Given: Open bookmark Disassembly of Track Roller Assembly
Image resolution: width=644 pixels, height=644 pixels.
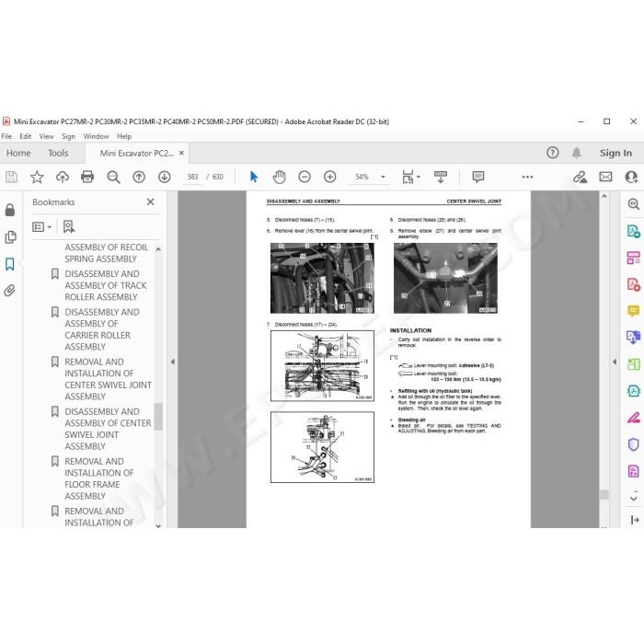Looking at the screenshot, I should click(106, 285).
